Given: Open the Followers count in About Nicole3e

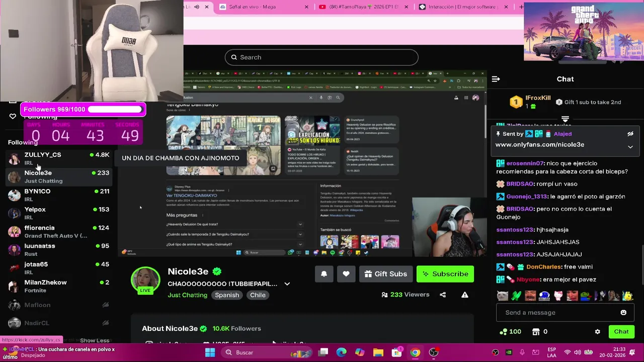Looking at the screenshot, I should [x=236, y=329].
